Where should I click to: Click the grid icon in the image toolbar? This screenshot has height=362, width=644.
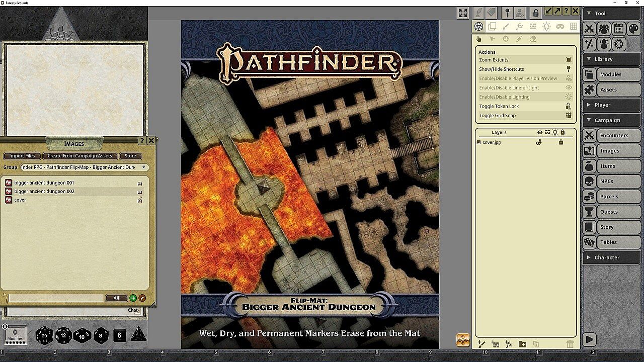[x=573, y=27]
